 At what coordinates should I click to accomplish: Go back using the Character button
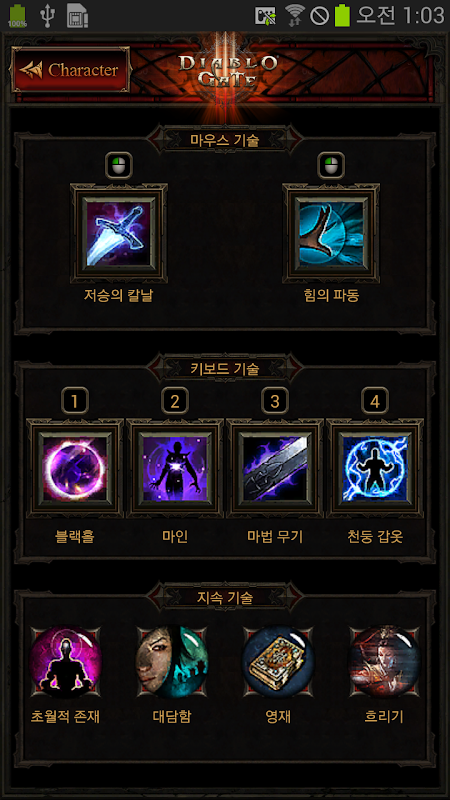pos(70,70)
